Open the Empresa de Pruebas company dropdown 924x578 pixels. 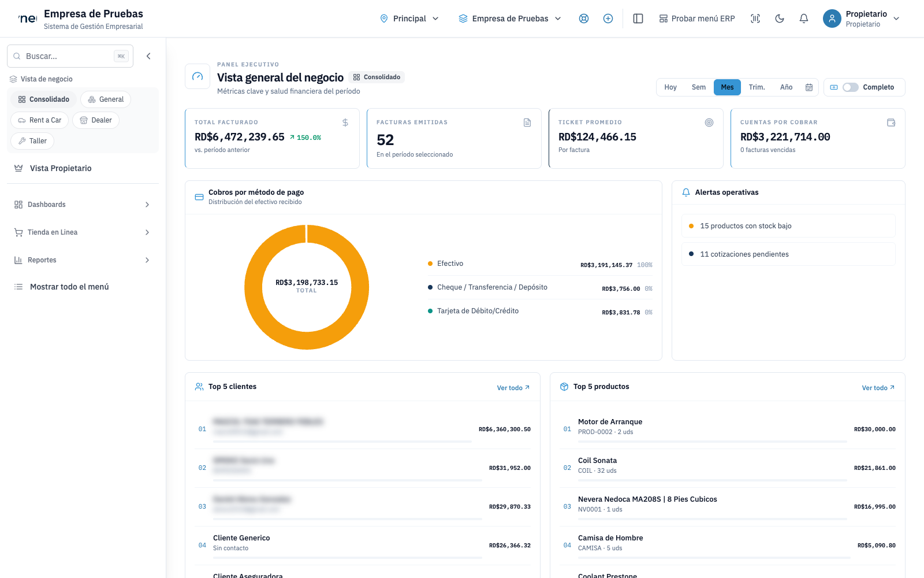coord(510,18)
